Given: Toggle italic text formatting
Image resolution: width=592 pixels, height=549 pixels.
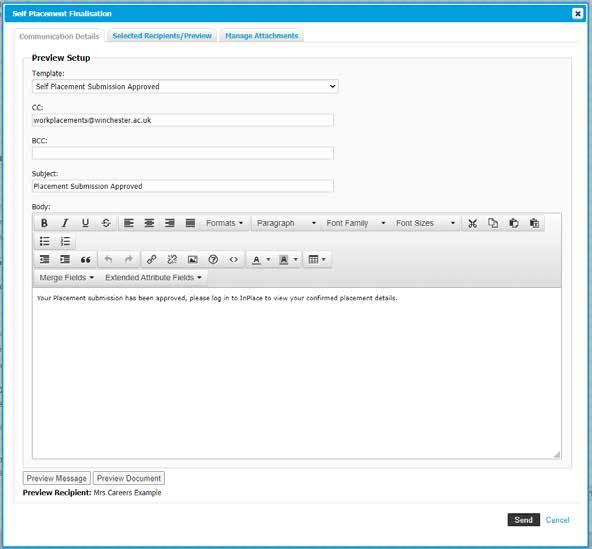Looking at the screenshot, I should point(65,223).
